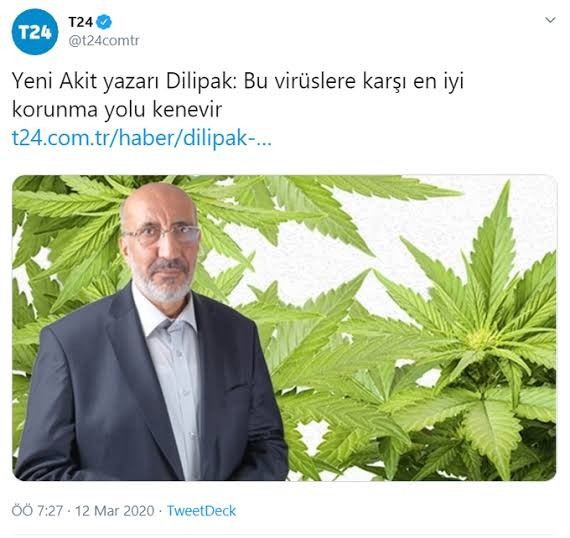Open the T24 profile avatar logo

pos(35,32)
